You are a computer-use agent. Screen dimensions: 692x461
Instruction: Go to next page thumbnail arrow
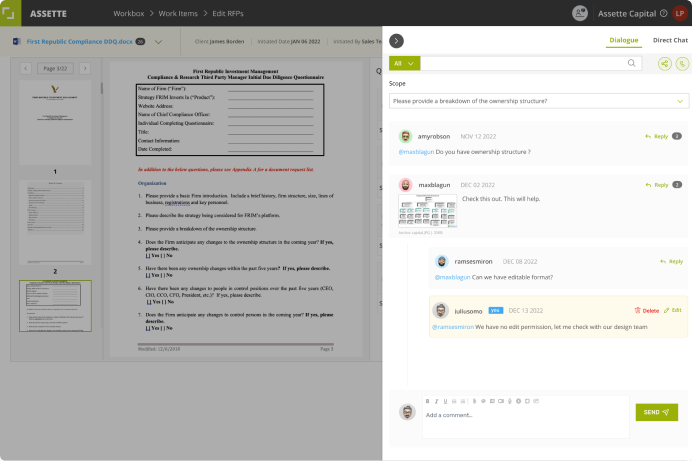pyautogui.click(x=85, y=68)
